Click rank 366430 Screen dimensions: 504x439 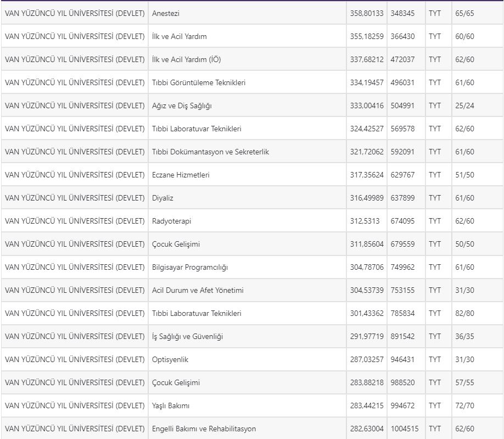(x=402, y=36)
